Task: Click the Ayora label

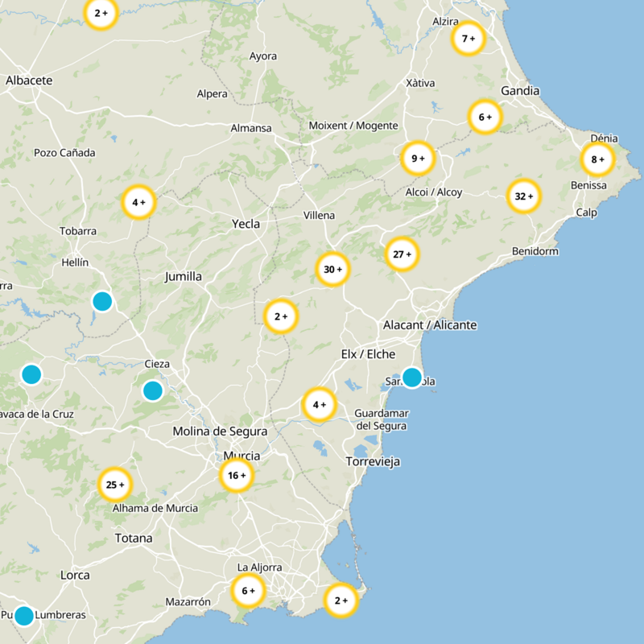Action: tap(263, 56)
